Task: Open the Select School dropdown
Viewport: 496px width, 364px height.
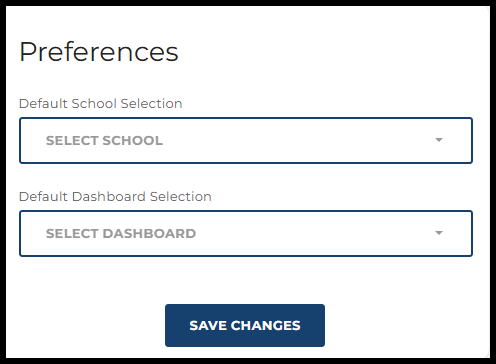Action: [x=246, y=140]
